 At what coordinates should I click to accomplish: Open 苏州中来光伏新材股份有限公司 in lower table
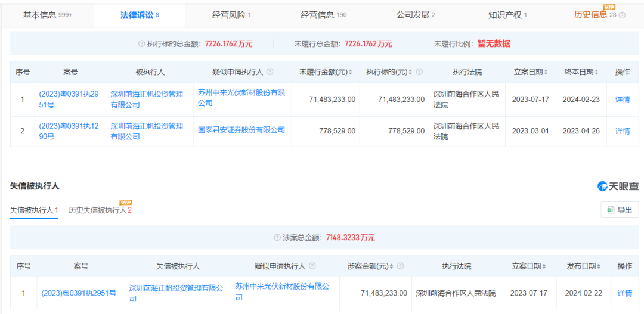point(282,291)
